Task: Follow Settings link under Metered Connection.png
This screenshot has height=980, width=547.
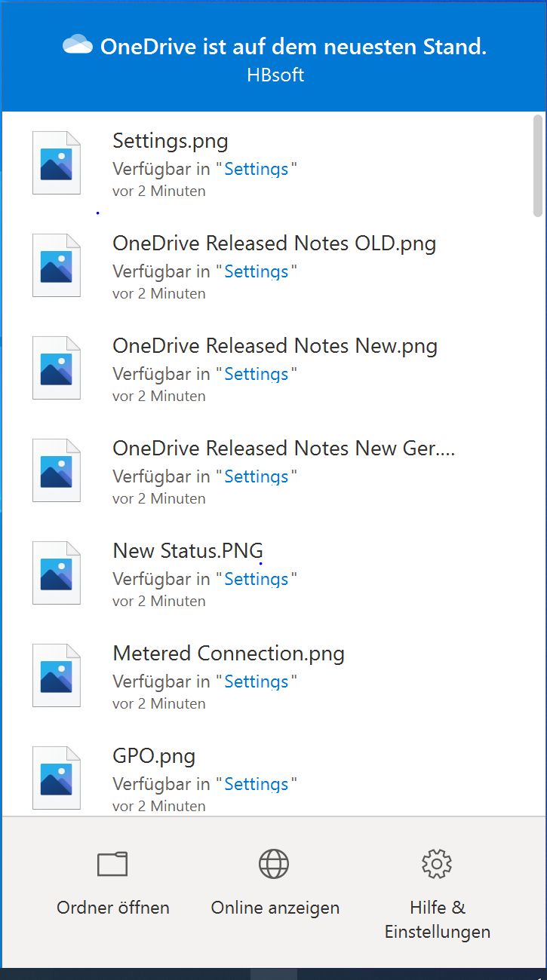Action: pos(257,681)
